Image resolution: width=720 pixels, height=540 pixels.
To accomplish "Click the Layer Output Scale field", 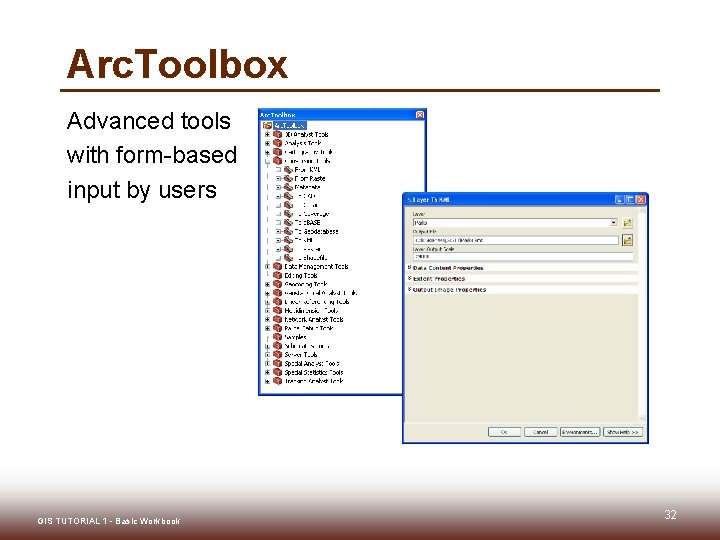I will 523,257.
